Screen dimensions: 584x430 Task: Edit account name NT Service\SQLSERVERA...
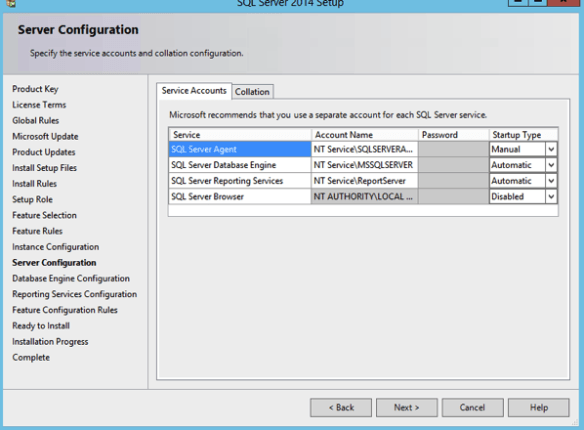point(364,149)
